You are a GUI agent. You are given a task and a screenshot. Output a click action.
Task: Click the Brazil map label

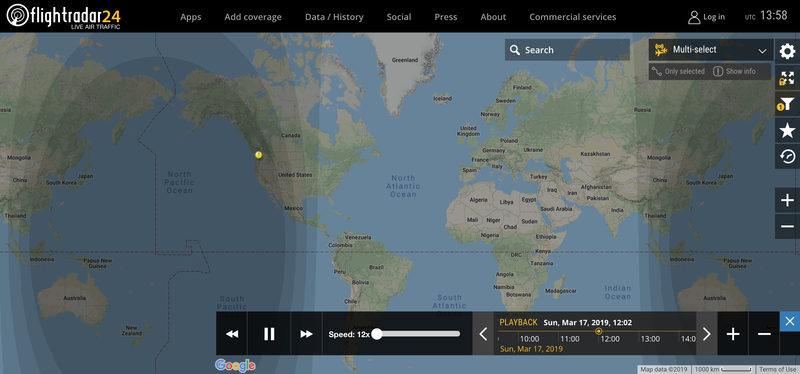376,267
